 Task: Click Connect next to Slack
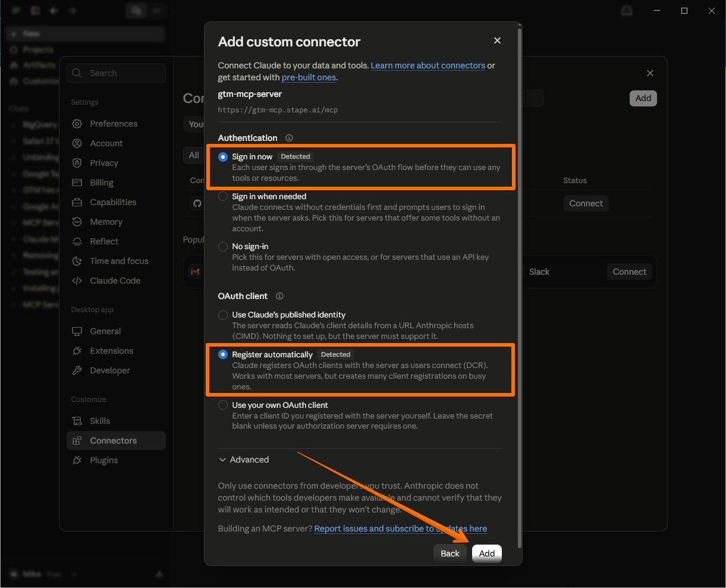630,272
